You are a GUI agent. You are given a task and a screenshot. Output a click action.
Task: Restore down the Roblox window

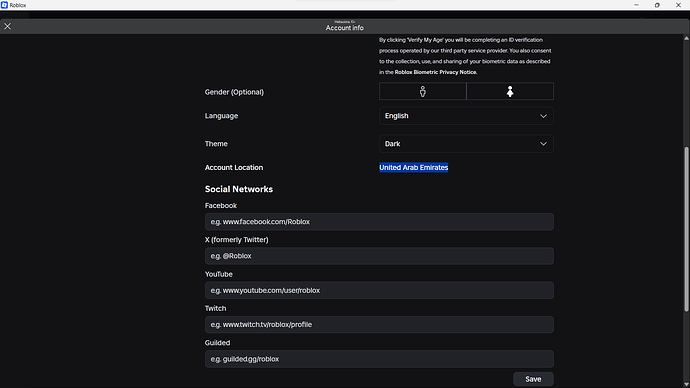click(657, 5)
